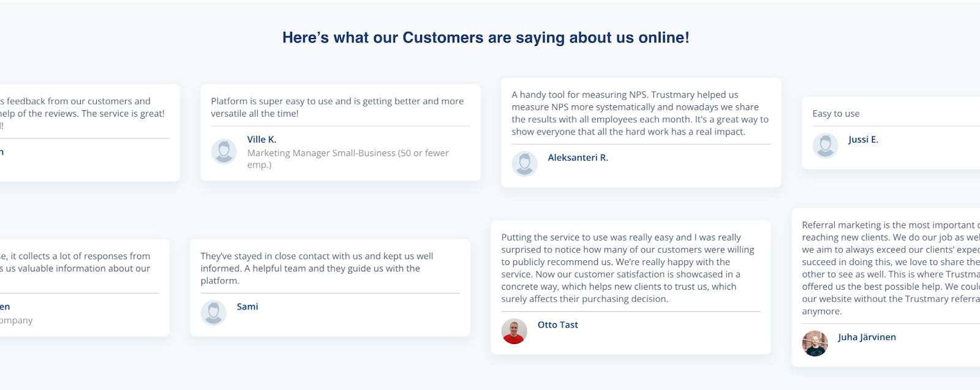980x390 pixels.
Task: Click the 'A handy tool for measuring NPS' review
Action: tap(639, 113)
